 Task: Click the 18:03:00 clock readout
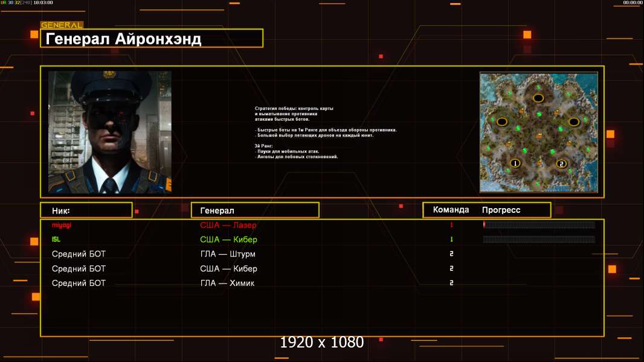(x=43, y=2)
